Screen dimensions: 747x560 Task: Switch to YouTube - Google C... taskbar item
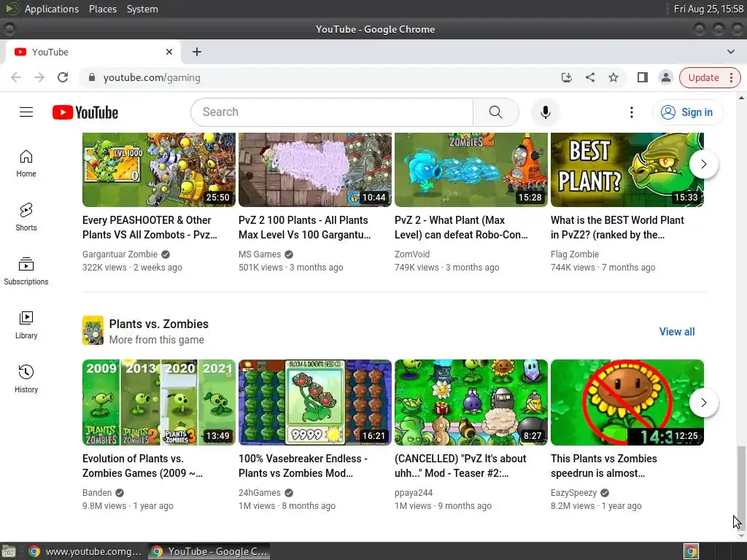click(x=209, y=551)
